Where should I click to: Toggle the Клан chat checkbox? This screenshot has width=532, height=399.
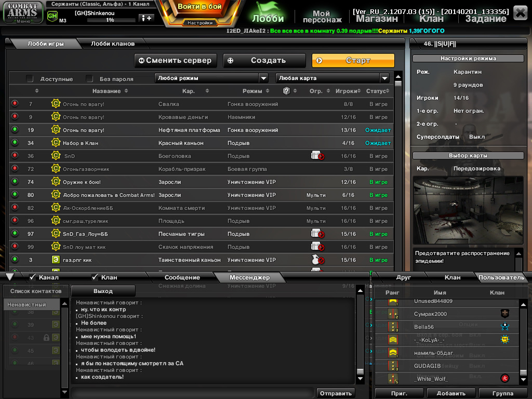click(x=95, y=277)
